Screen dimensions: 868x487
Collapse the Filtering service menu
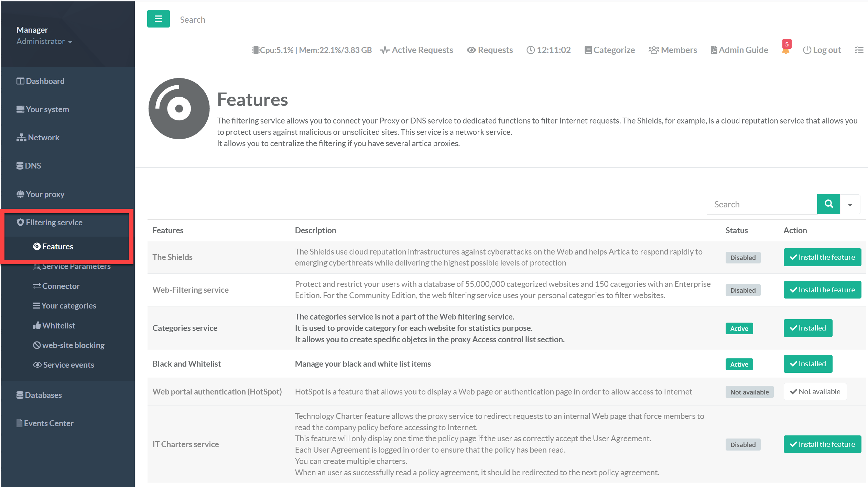[x=54, y=223]
